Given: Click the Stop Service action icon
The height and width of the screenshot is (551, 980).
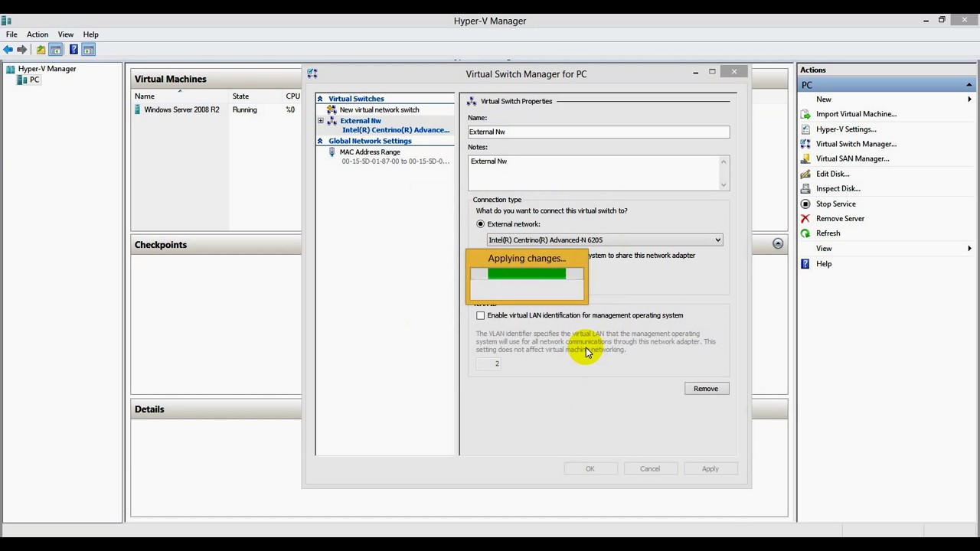Looking at the screenshot, I should click(805, 204).
